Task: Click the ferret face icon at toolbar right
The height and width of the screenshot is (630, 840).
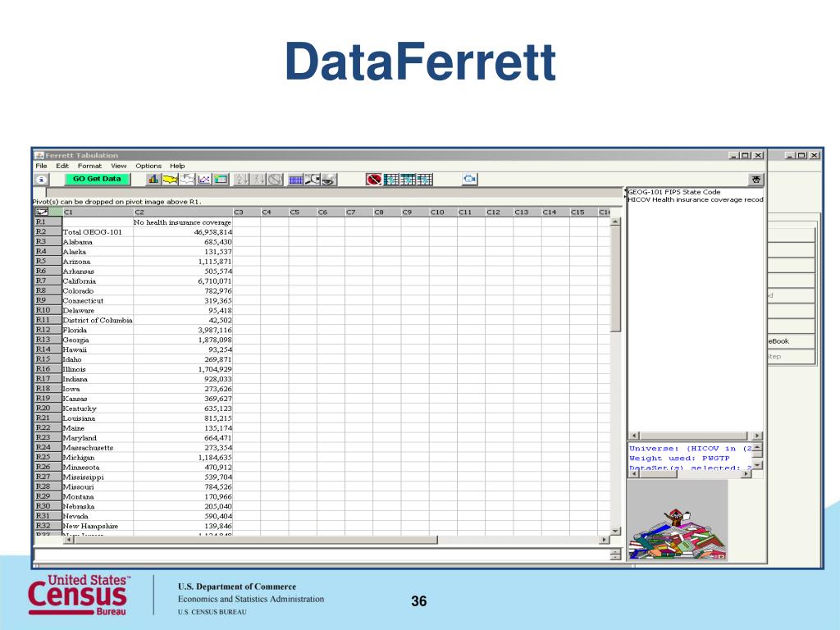Action: (756, 180)
